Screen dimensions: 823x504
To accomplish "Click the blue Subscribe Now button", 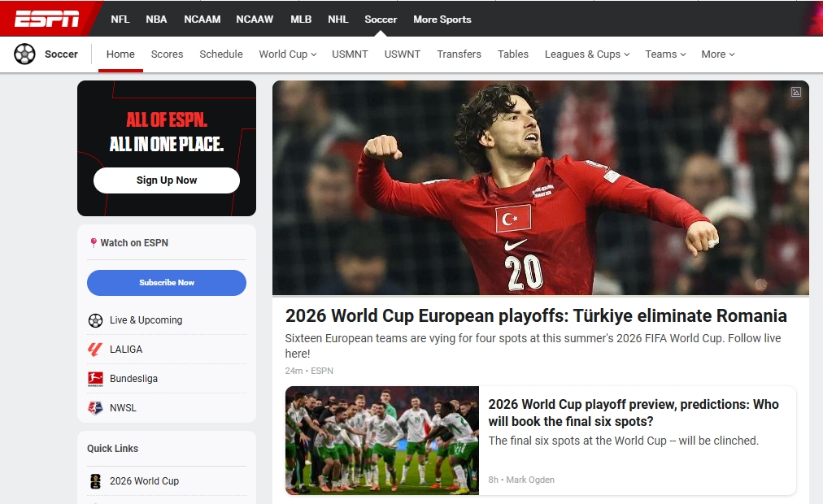I will [167, 283].
